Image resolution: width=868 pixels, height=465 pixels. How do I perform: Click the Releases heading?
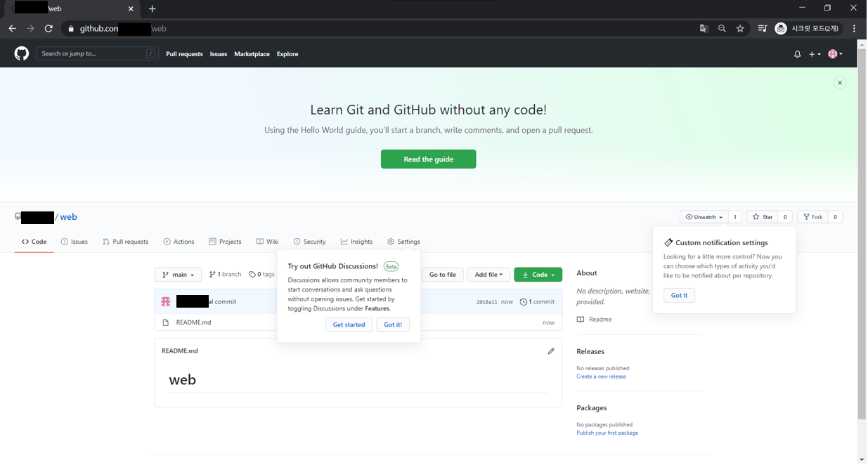point(590,351)
